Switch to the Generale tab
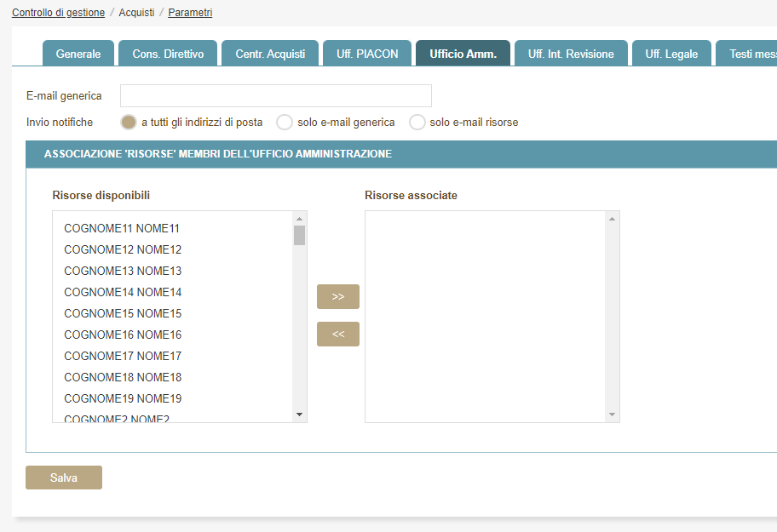The height and width of the screenshot is (532, 777). pyautogui.click(x=78, y=54)
